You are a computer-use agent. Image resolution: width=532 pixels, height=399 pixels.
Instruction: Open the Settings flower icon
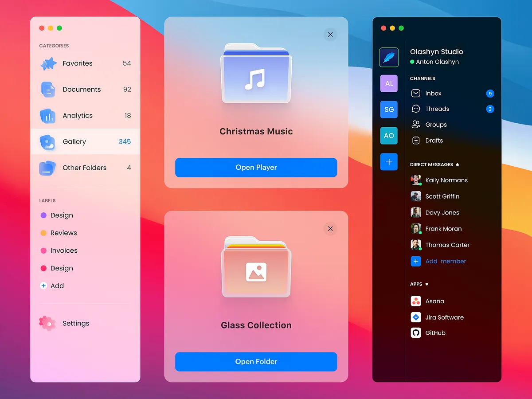[47, 323]
